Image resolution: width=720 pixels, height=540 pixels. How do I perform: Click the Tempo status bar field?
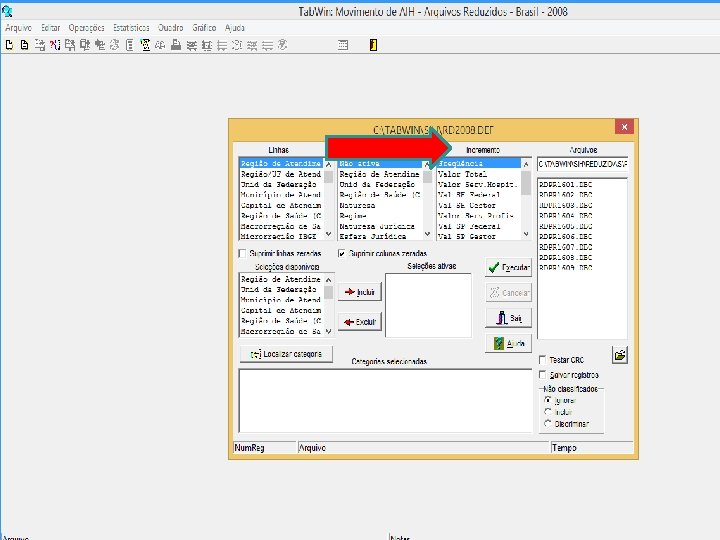pyautogui.click(x=591, y=448)
